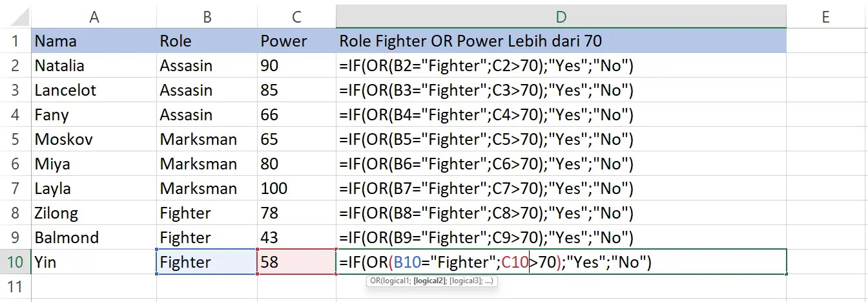Click the formula cell referencing B4
Viewport: 868px width, 302px height.
[x=561, y=114]
